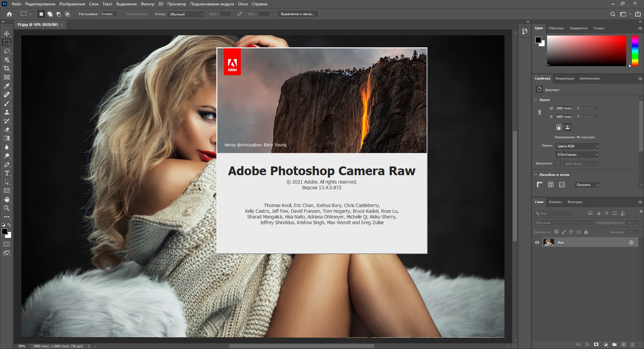Select the Eyedropper tool
The width and height of the screenshot is (644, 349).
pyautogui.click(x=7, y=86)
